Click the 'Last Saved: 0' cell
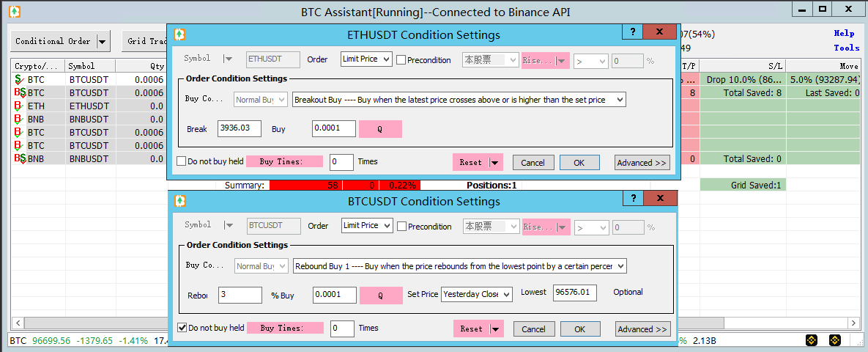This screenshot has height=352, width=868. 823,92
